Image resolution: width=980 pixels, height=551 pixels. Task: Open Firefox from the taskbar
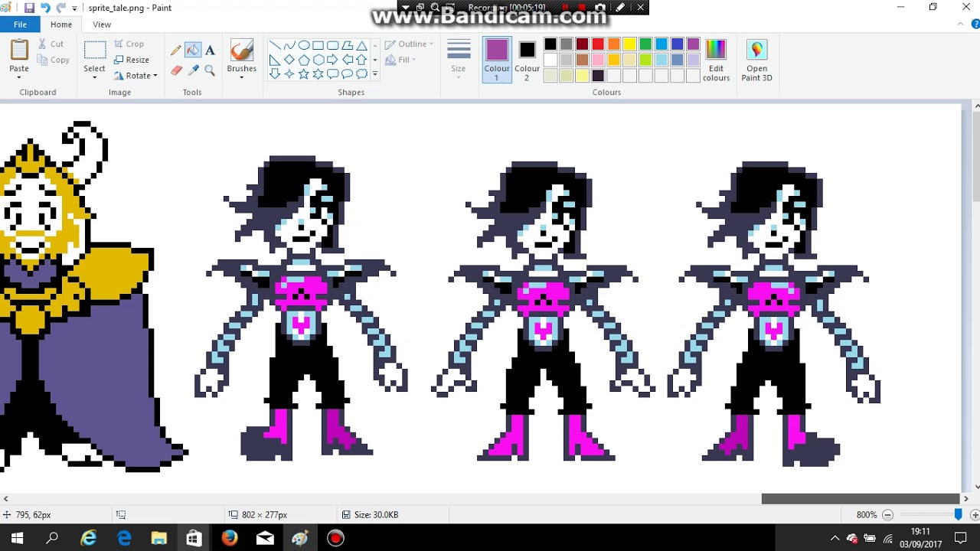pos(229,538)
